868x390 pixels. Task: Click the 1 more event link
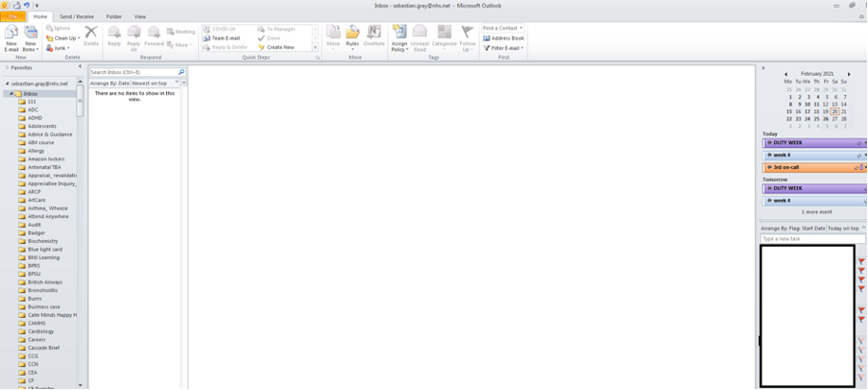tap(816, 212)
